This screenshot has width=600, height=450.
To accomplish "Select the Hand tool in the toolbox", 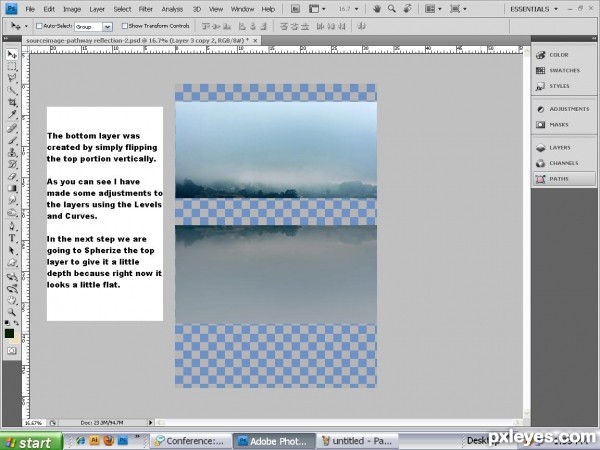I will point(12,300).
